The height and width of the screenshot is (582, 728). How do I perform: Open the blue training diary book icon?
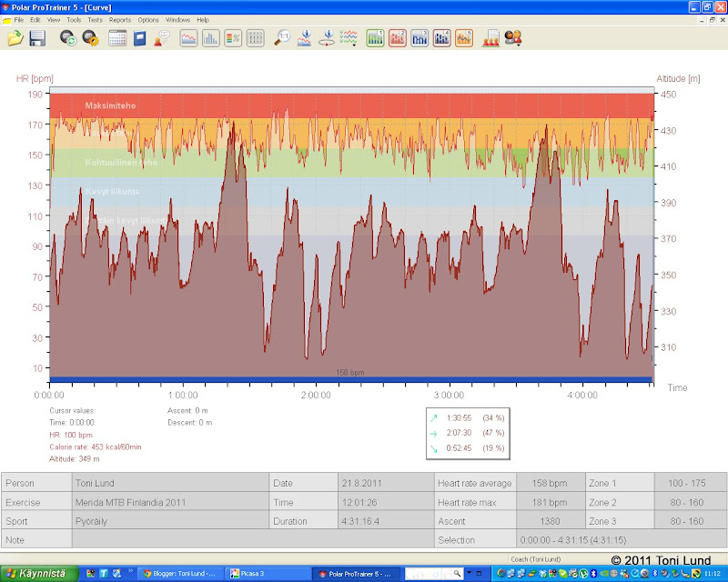tap(140, 38)
